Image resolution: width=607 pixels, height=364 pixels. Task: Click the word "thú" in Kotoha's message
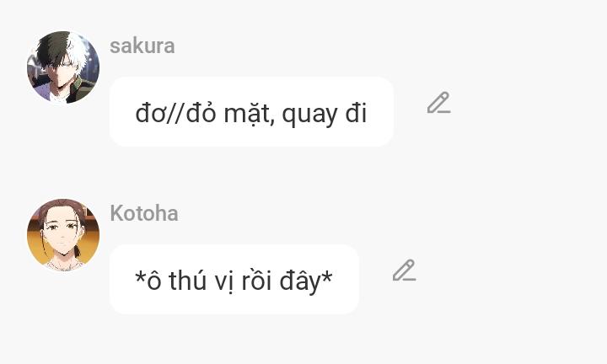[186, 280]
